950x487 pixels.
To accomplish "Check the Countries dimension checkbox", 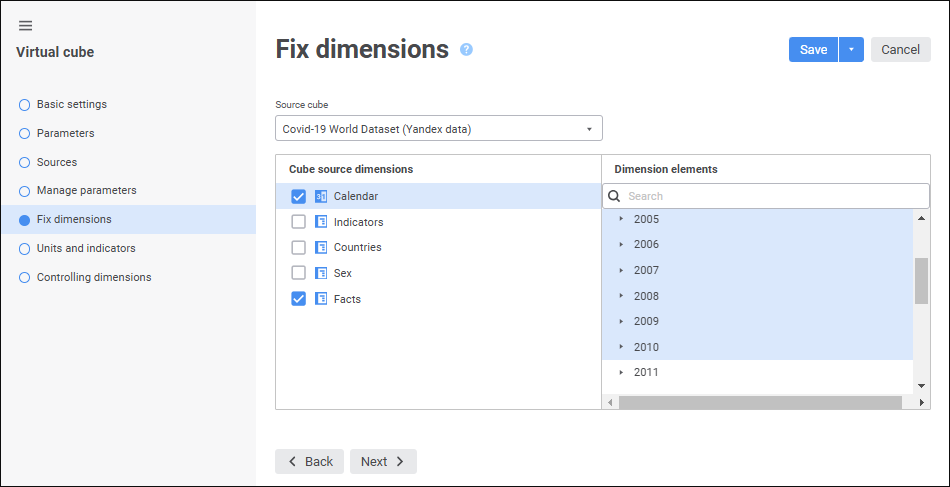I will (298, 247).
